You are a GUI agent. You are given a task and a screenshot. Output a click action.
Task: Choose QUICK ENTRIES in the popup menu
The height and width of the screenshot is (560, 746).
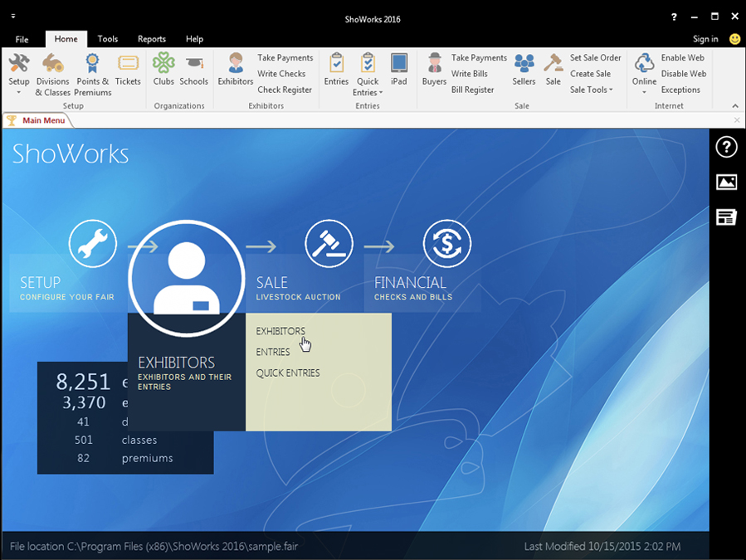[288, 373]
